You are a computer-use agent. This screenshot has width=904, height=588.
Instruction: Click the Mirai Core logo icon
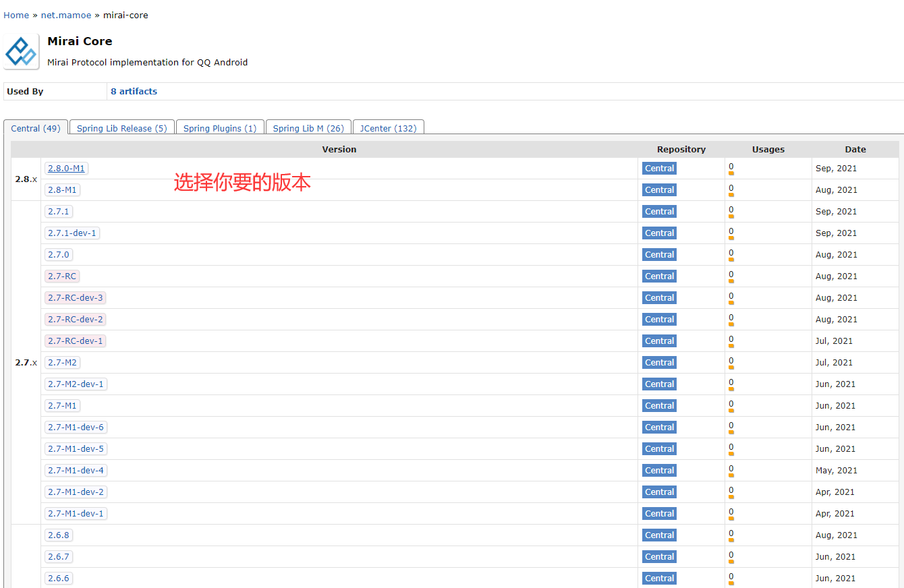coord(21,51)
